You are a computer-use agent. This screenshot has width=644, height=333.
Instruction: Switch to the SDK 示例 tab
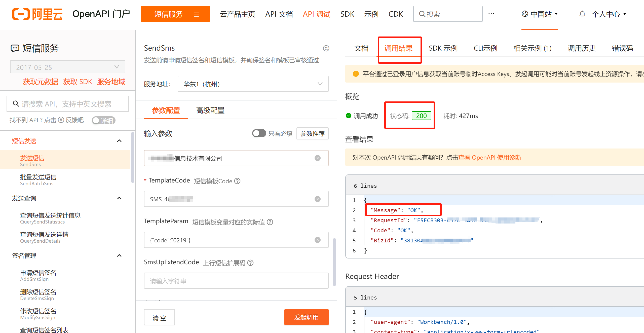tap(443, 48)
